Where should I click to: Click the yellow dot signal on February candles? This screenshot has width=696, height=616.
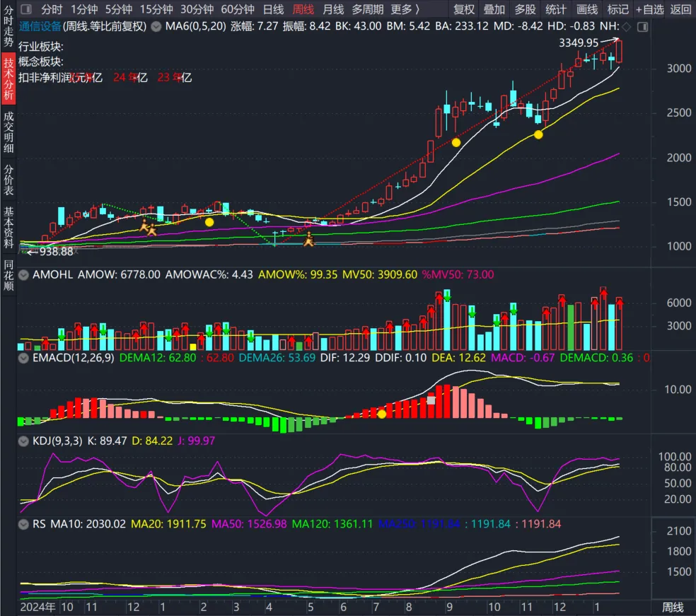209,222
